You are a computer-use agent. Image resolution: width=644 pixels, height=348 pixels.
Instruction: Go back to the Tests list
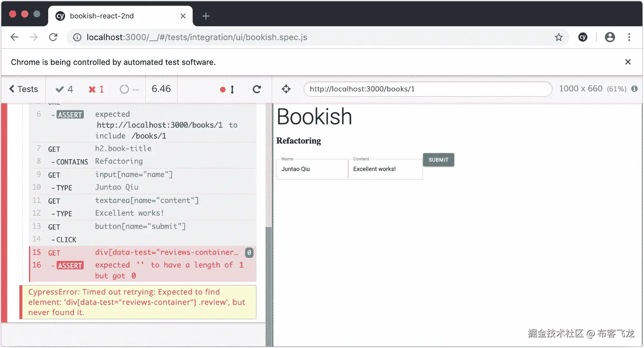pos(24,89)
